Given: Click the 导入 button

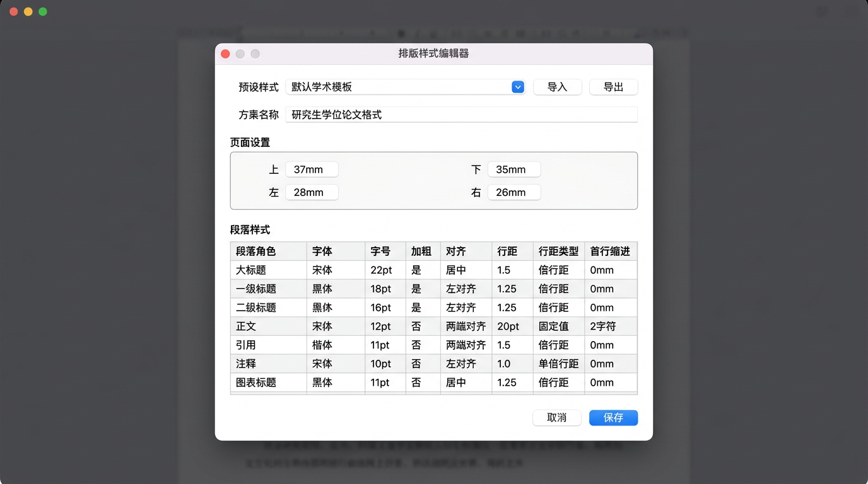Looking at the screenshot, I should 557,87.
